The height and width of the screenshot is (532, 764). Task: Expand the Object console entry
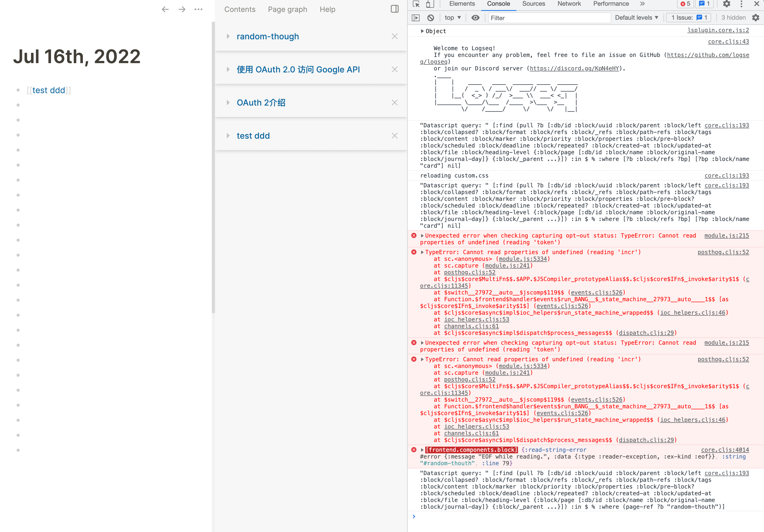click(422, 31)
